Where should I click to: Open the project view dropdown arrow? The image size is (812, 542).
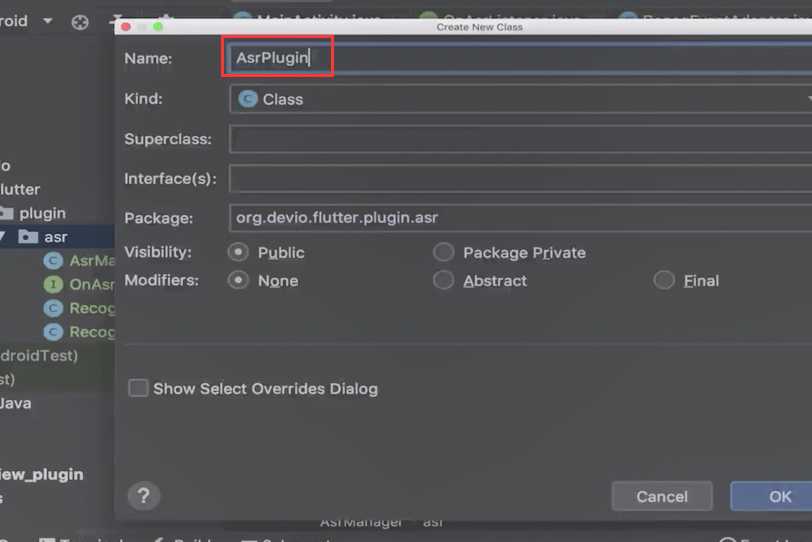point(48,21)
